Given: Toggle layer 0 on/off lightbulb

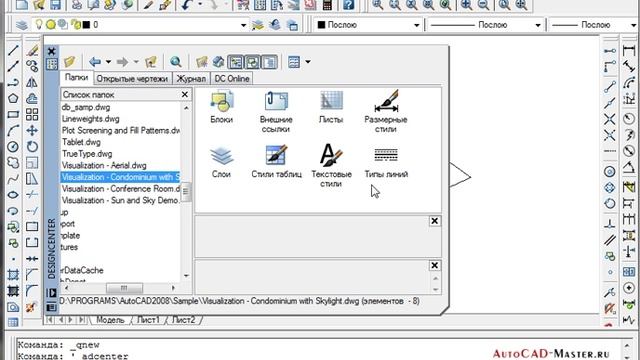Looking at the screenshot, I should (x=38, y=24).
